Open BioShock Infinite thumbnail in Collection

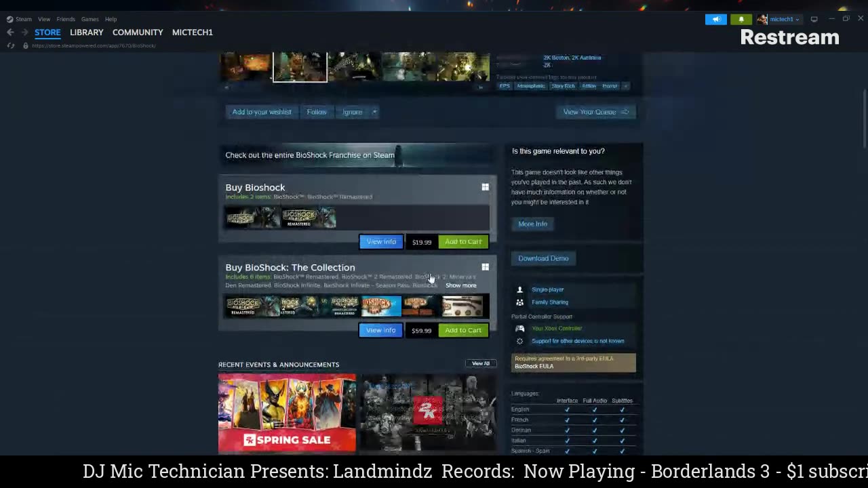tap(381, 306)
